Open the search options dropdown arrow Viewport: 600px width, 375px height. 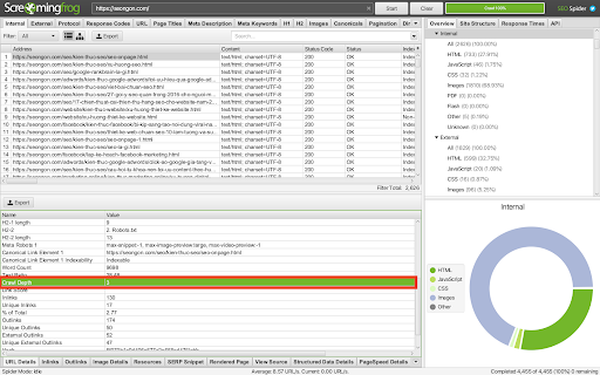(414, 36)
